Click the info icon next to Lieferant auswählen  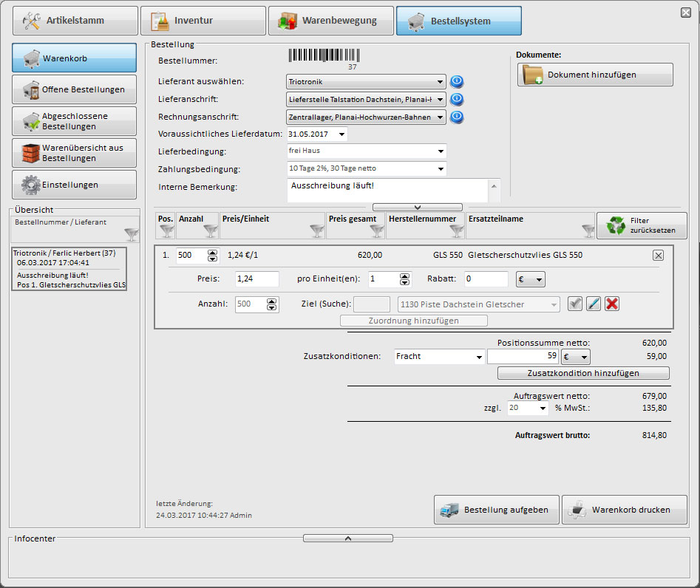point(457,81)
